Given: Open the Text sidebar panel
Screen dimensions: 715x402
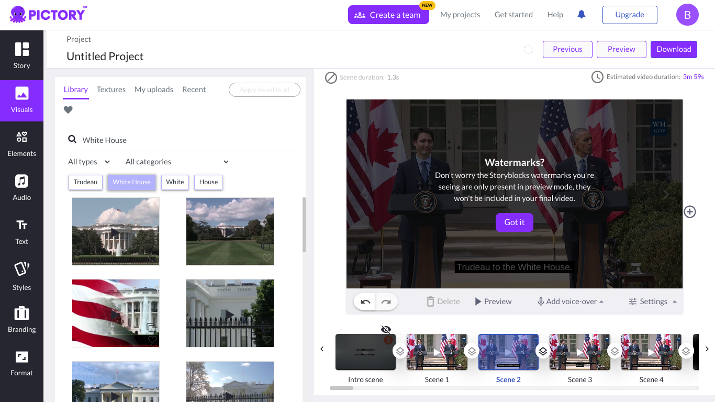Looking at the screenshot, I should (x=21, y=232).
